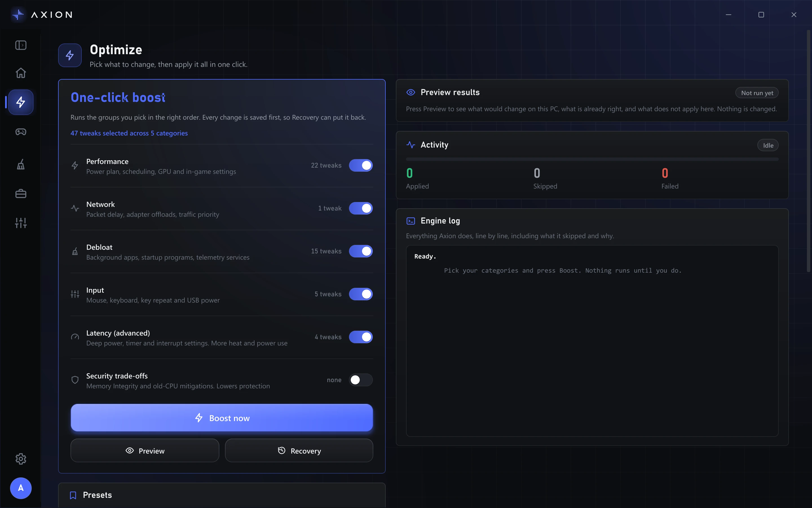Run the Preview button
The width and height of the screenshot is (812, 508).
[x=145, y=450]
